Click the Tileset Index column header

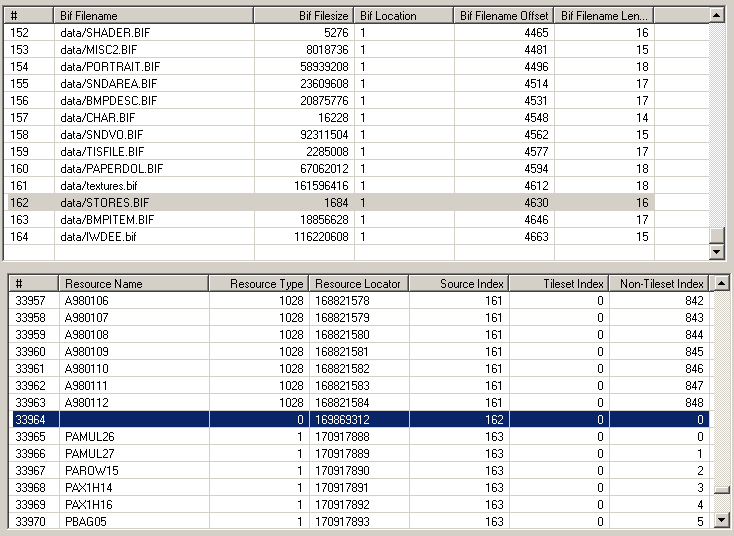click(559, 284)
